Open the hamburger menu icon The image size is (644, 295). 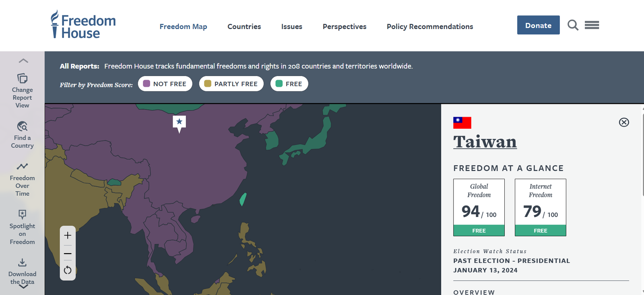[592, 25]
